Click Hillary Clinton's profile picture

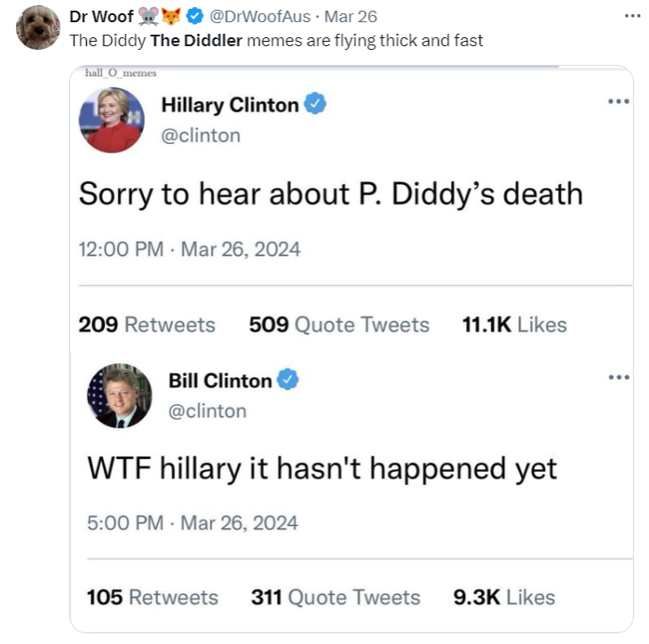tap(112, 120)
